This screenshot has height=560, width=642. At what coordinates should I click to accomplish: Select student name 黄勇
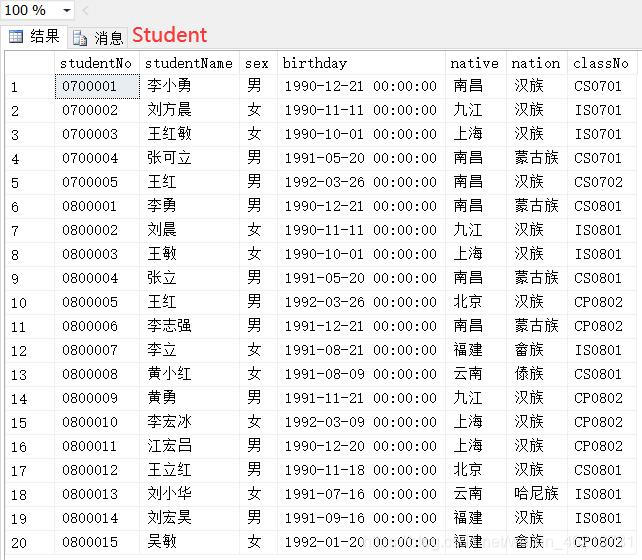[162, 398]
